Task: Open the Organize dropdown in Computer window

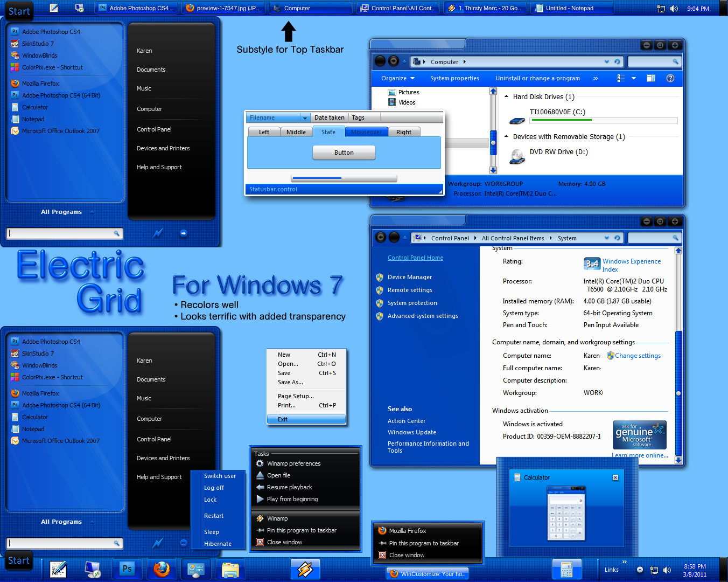Action: (398, 78)
